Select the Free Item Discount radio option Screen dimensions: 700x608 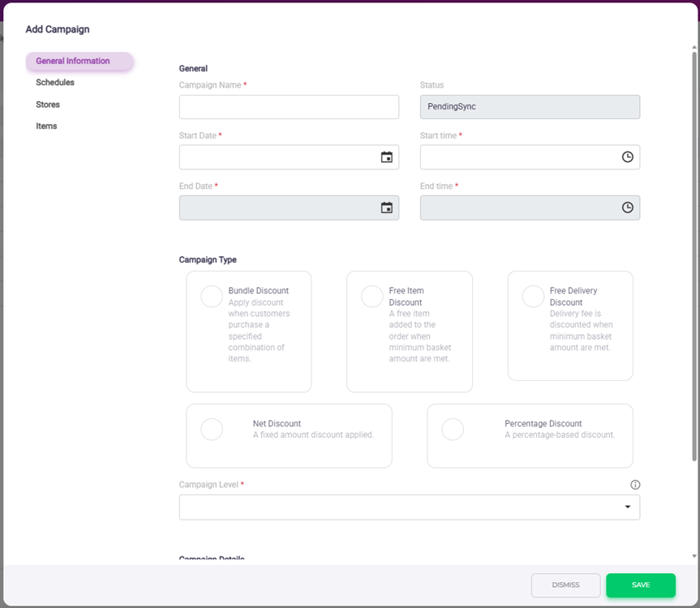pyautogui.click(x=372, y=297)
